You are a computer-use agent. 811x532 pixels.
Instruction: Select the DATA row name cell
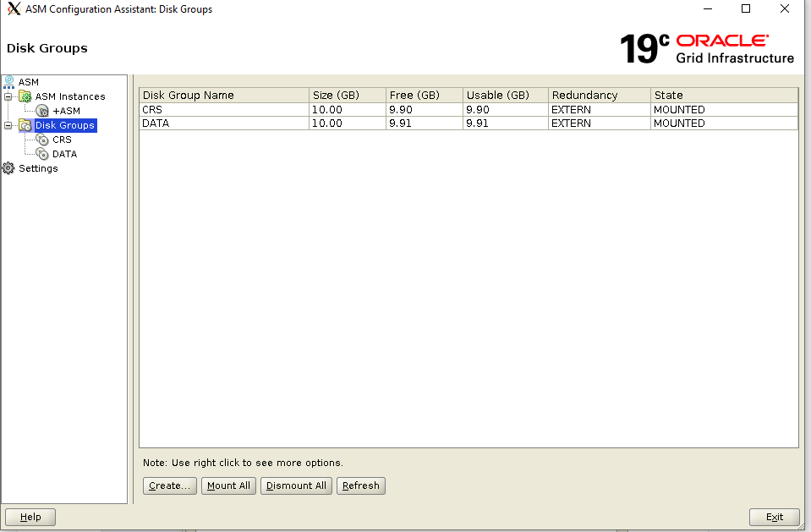click(224, 123)
